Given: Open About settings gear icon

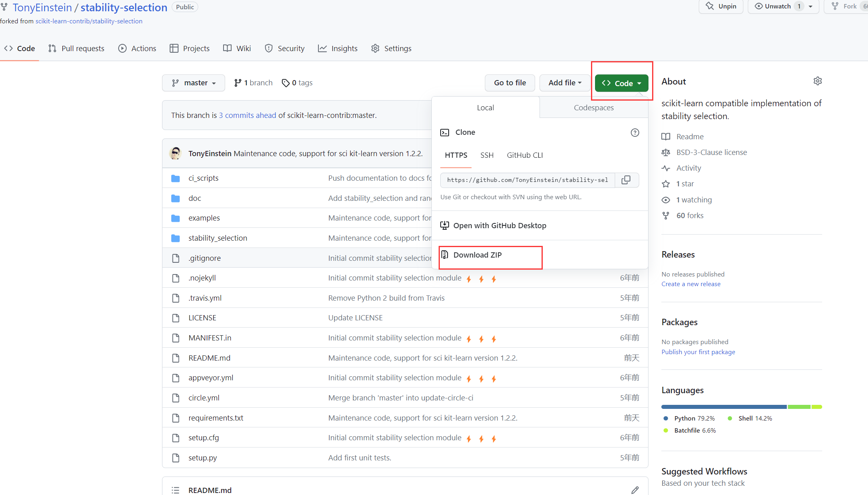Looking at the screenshot, I should click(x=817, y=81).
